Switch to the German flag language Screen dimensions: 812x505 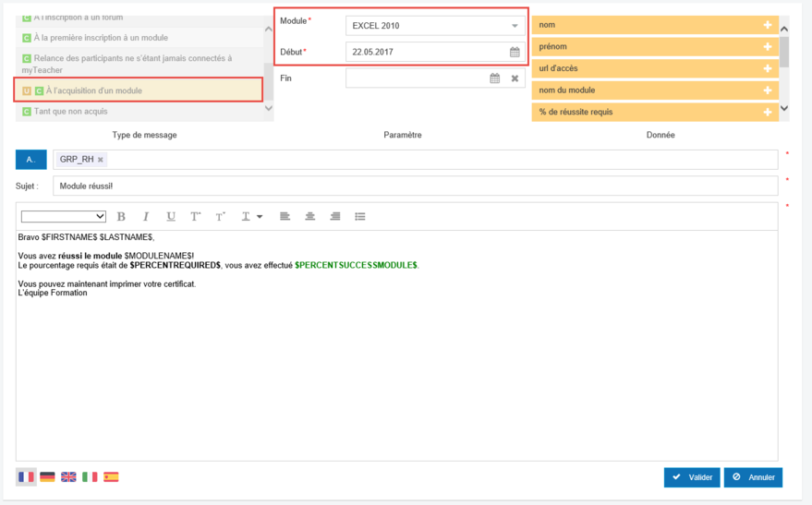[x=47, y=477]
